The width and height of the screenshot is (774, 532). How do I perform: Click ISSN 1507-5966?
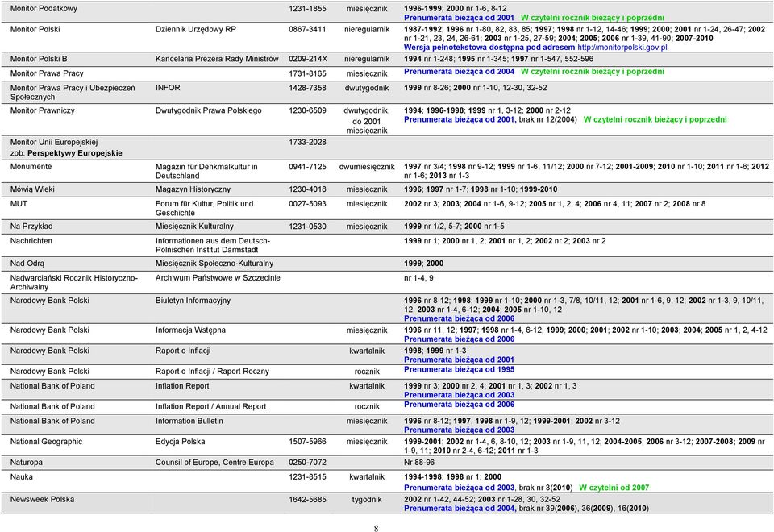click(307, 442)
